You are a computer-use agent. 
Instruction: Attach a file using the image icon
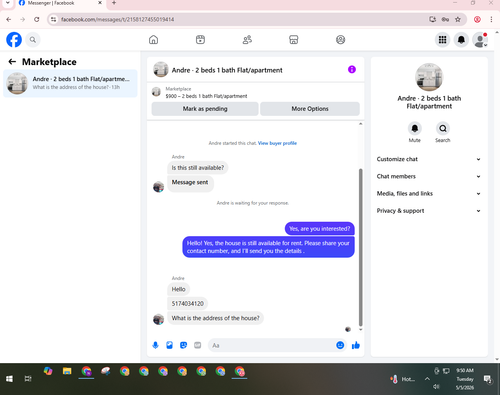[169, 345]
